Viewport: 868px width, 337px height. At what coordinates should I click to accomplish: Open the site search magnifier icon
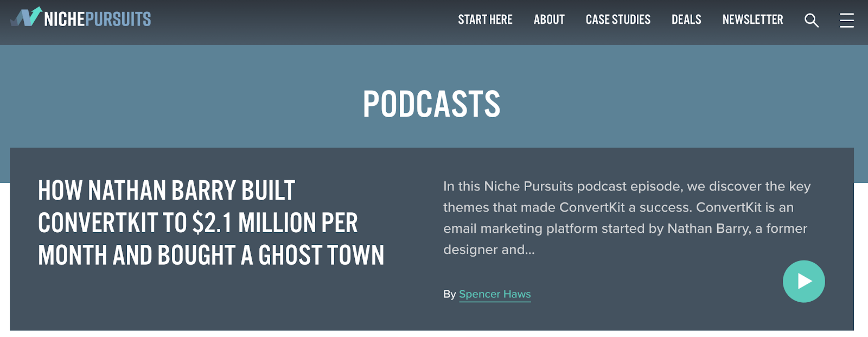tap(812, 21)
